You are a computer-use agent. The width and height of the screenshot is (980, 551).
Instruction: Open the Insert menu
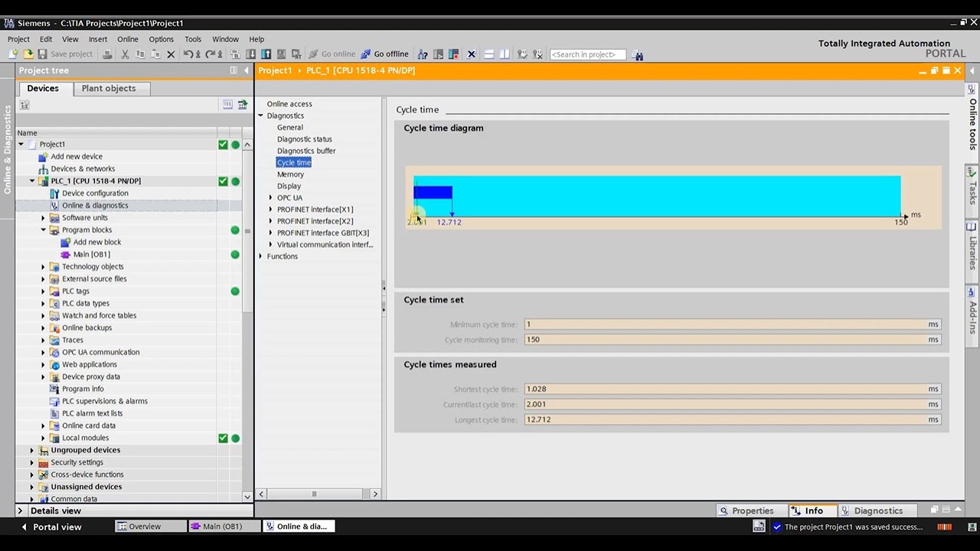[x=98, y=39]
